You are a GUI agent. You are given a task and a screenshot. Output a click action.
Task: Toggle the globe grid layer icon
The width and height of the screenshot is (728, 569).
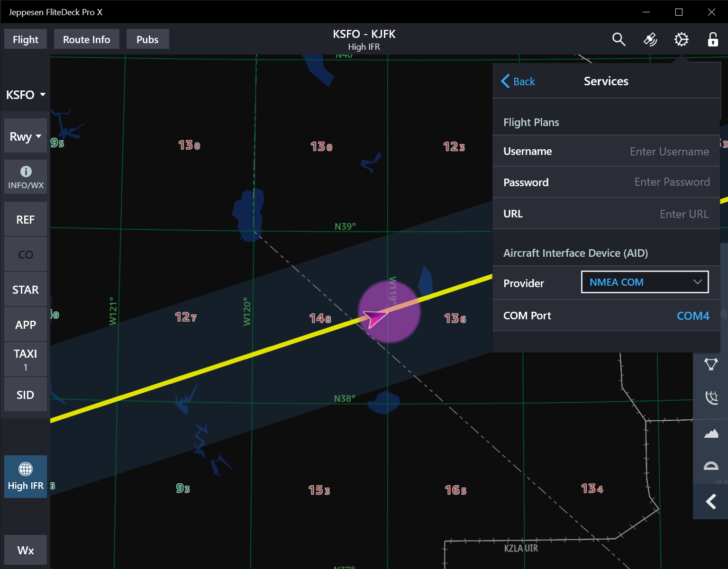click(711, 397)
